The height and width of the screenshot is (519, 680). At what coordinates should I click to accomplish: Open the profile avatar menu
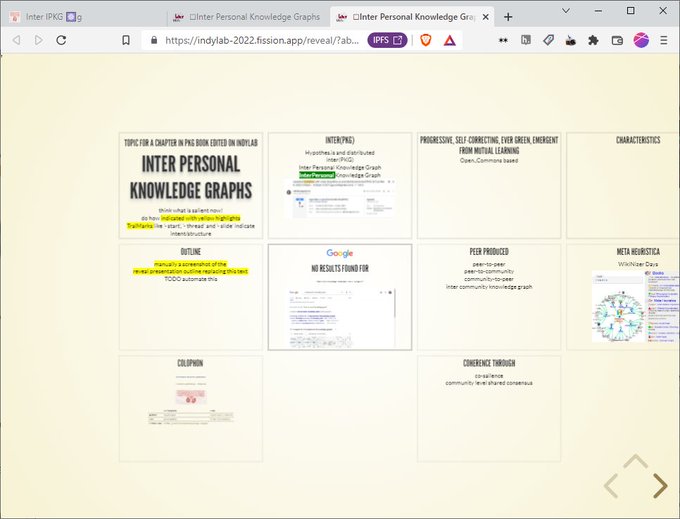point(641,40)
